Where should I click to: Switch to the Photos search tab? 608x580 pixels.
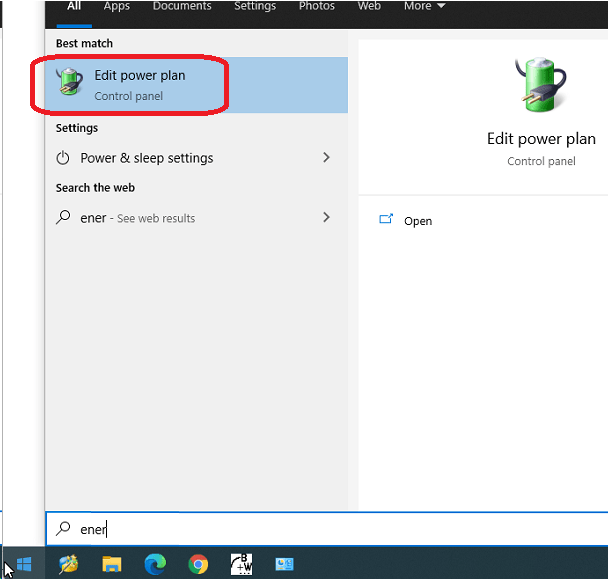(317, 6)
